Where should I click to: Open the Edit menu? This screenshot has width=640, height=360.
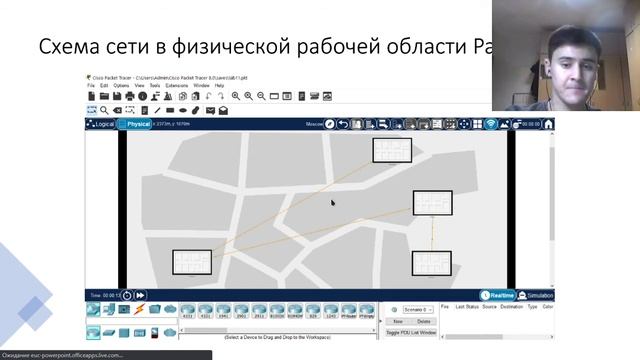pos(104,86)
